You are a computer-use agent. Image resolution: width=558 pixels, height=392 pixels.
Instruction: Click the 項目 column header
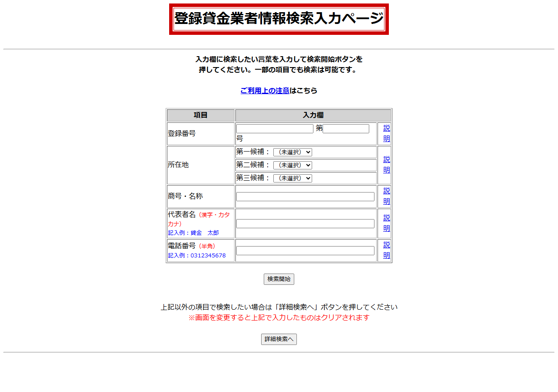click(x=201, y=115)
